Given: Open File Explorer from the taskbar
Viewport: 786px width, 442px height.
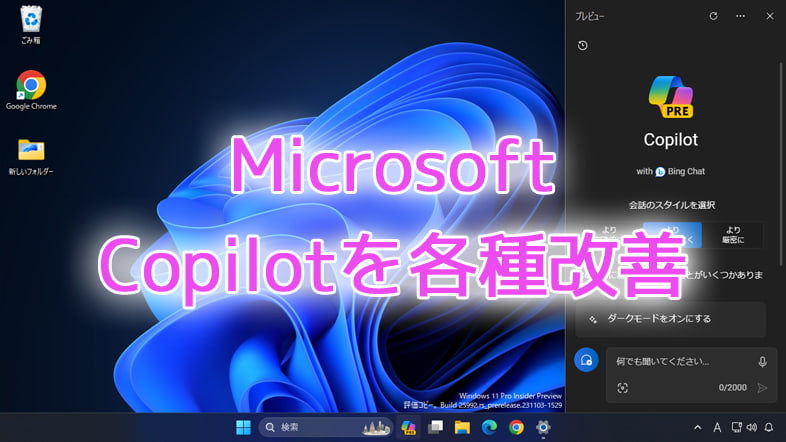Looking at the screenshot, I should (462, 427).
